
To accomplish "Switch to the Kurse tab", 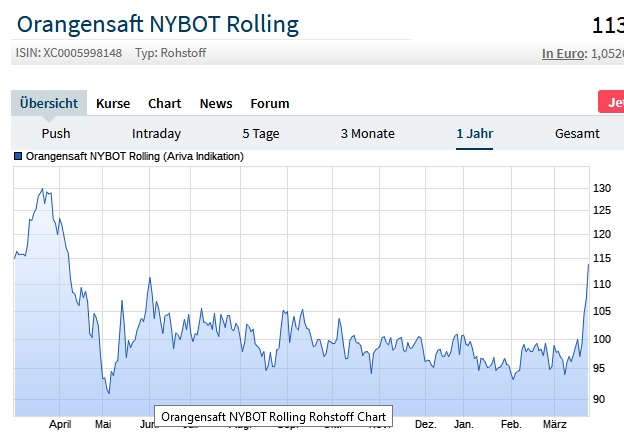I will click(113, 103).
